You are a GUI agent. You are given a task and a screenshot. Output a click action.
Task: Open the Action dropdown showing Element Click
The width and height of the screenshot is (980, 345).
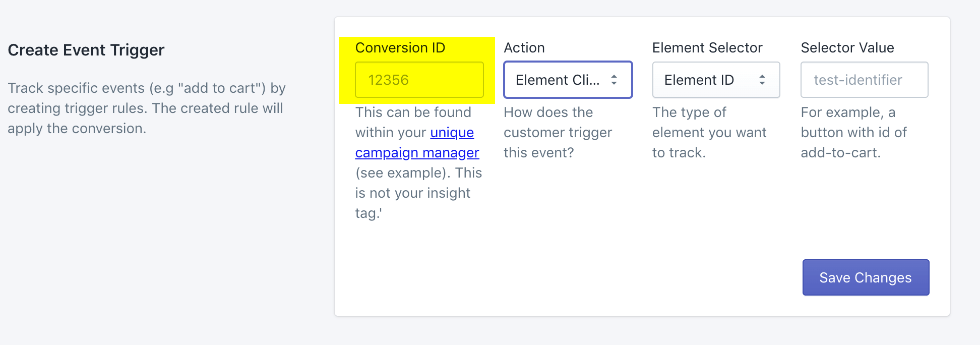pyautogui.click(x=558, y=80)
